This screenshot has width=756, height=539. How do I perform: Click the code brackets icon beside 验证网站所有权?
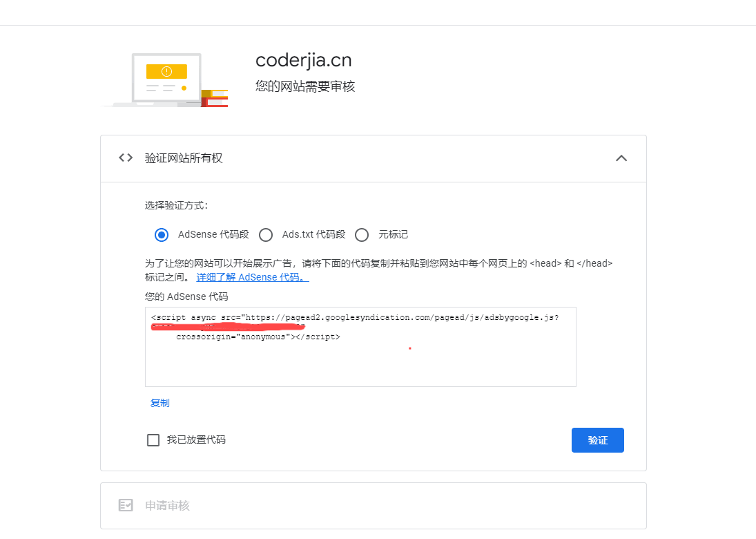tap(126, 158)
